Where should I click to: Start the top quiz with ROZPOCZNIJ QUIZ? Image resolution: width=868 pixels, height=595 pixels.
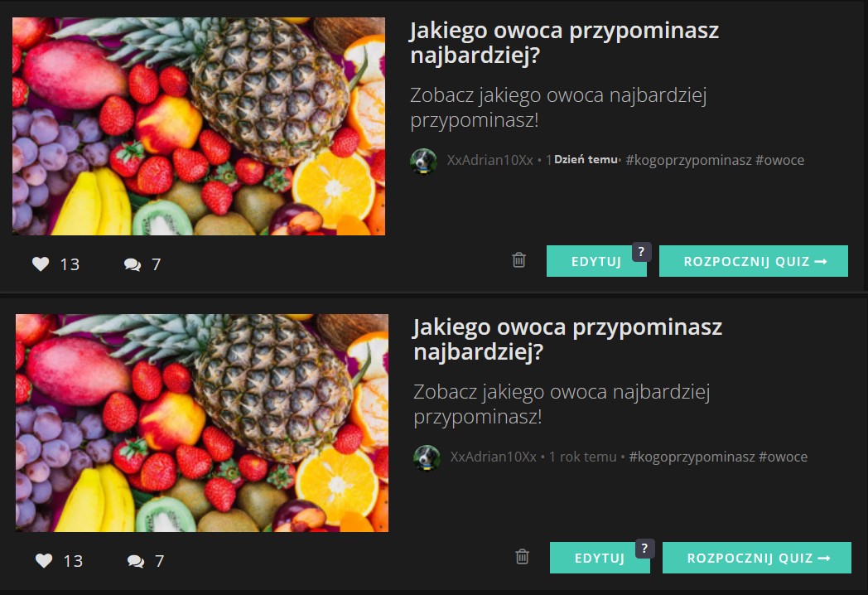coord(754,261)
